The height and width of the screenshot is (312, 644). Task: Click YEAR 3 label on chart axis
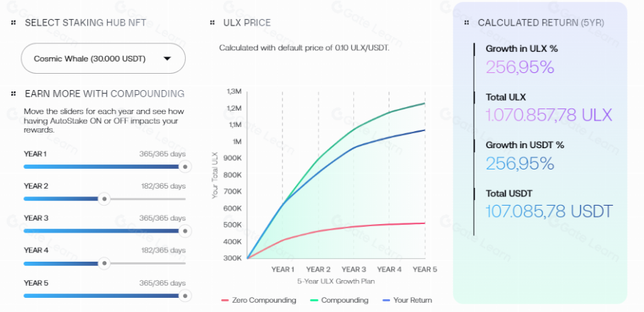coord(353,269)
